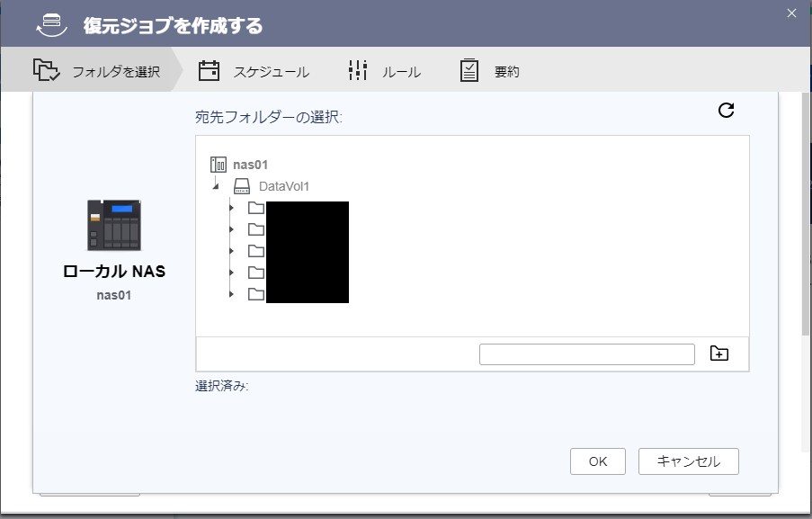Click the ローカル NAS heading text
This screenshot has width=812, height=519.
114,272
